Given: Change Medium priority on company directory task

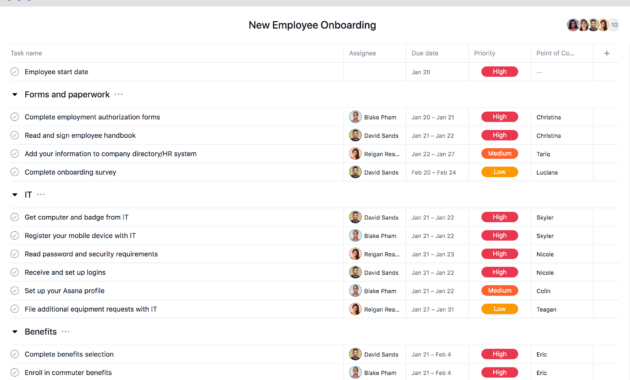Looking at the screenshot, I should 499,153.
